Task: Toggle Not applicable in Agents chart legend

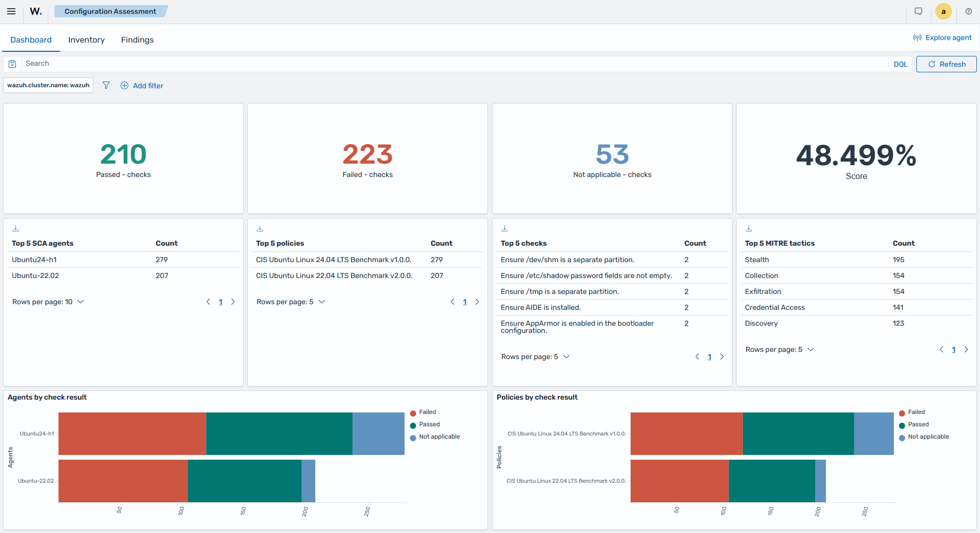Action: (x=435, y=437)
